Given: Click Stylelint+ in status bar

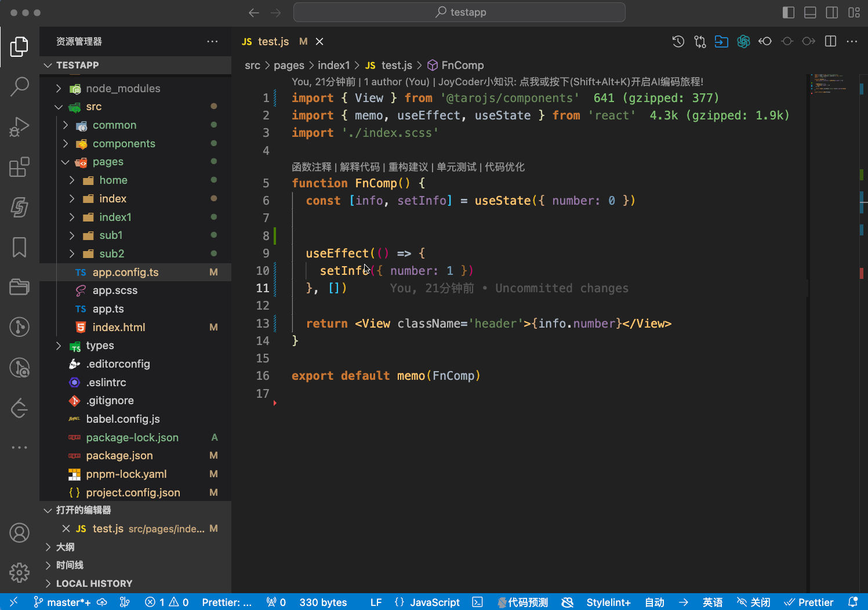Looking at the screenshot, I should 608,602.
